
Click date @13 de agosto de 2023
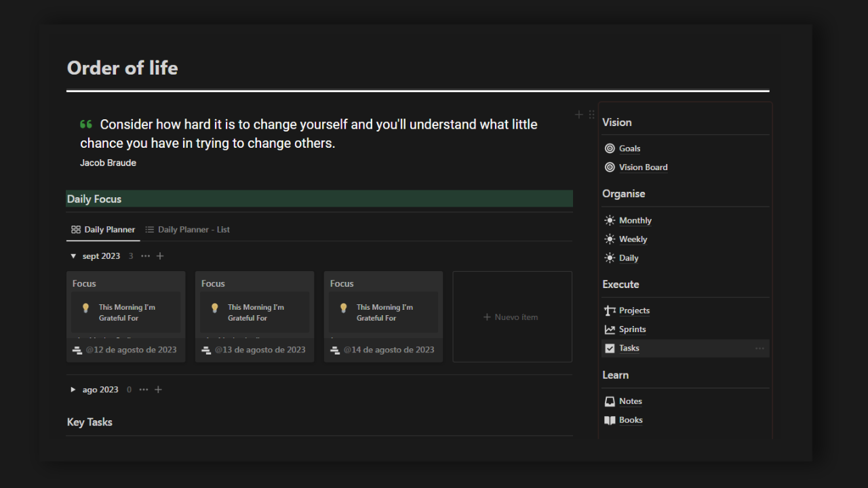260,350
